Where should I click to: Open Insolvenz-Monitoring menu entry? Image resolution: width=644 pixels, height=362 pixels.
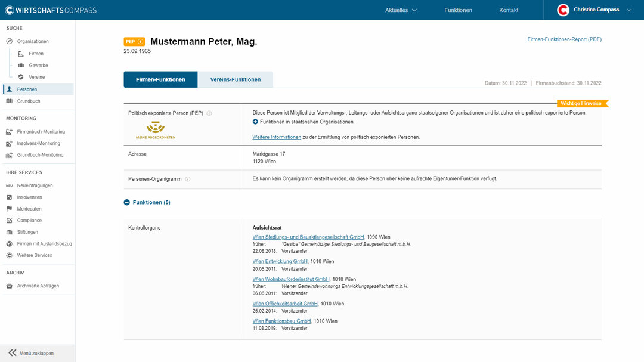tap(39, 143)
